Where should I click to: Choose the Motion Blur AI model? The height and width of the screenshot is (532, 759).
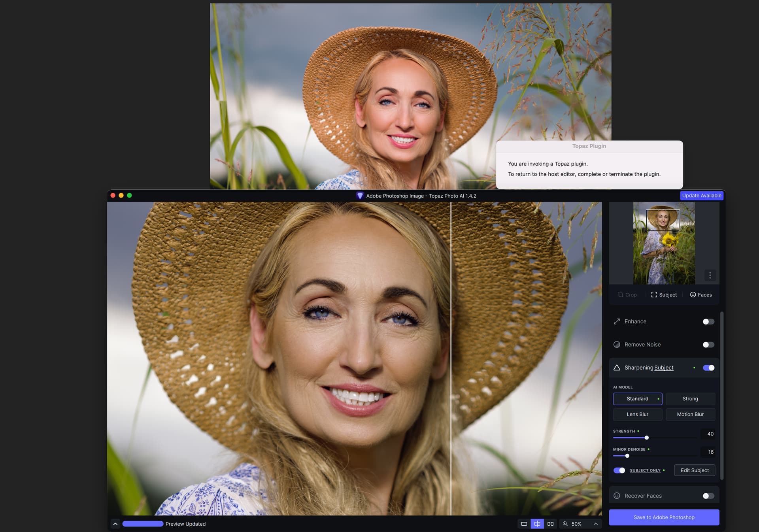tap(690, 414)
